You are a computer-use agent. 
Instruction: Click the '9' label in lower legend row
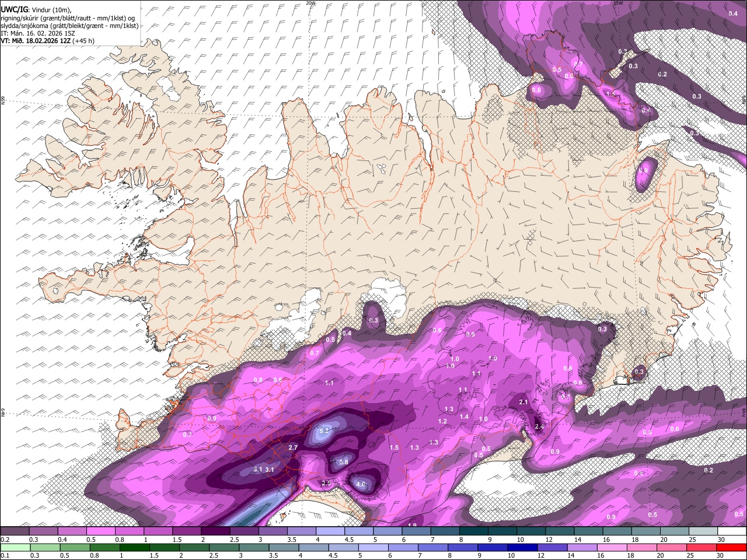coord(479,556)
